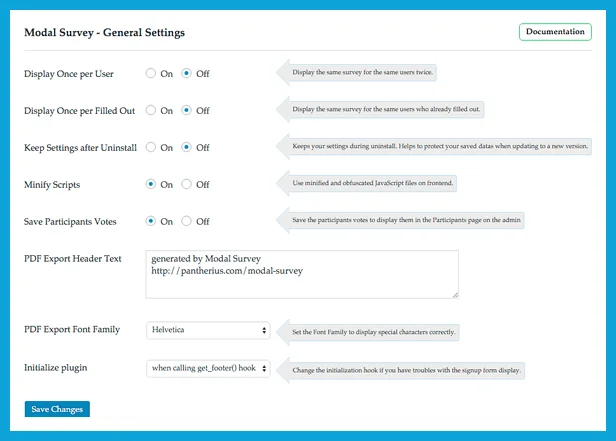The image size is (616, 441).
Task: Set Display Once per User to On
Action: pos(151,73)
